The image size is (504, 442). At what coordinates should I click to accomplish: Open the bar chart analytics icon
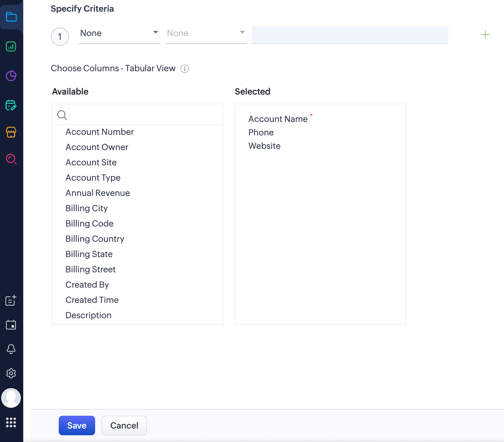point(11,46)
